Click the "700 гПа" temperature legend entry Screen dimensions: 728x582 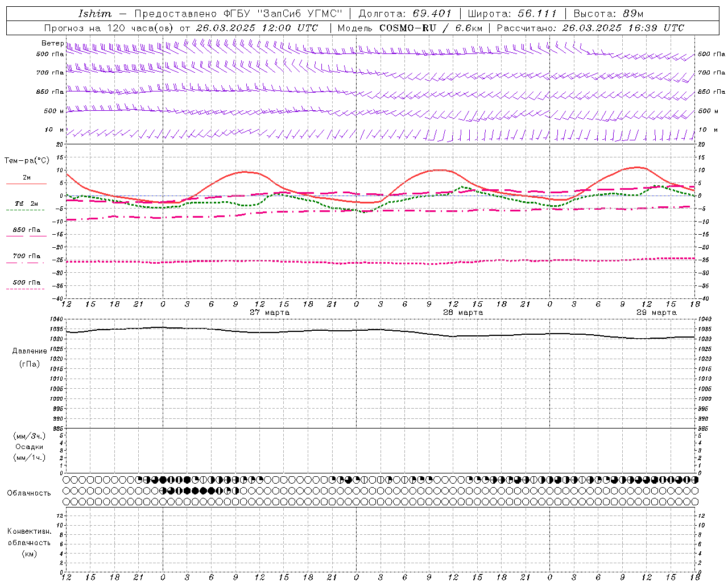(27, 256)
